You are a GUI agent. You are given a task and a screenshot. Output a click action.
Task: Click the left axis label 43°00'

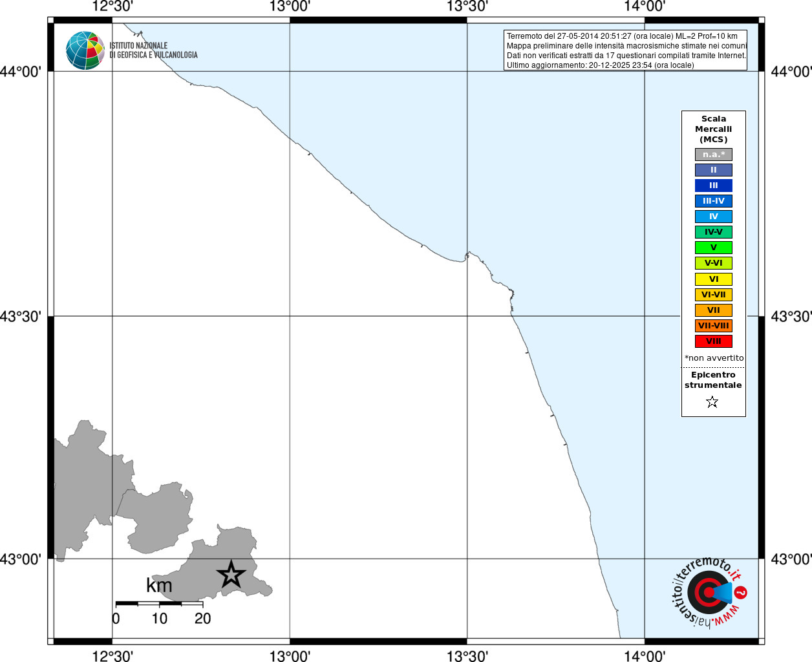[21, 559]
